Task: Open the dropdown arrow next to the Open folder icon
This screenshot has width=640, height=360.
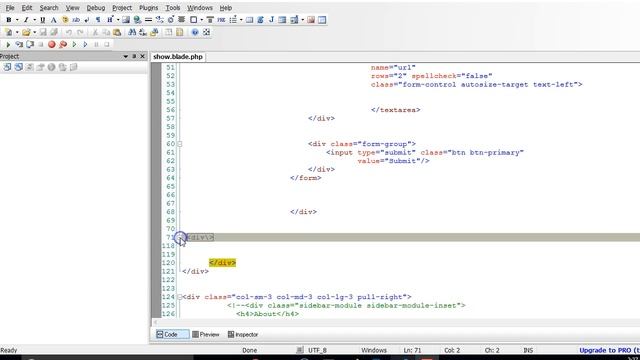Action: coord(34,32)
